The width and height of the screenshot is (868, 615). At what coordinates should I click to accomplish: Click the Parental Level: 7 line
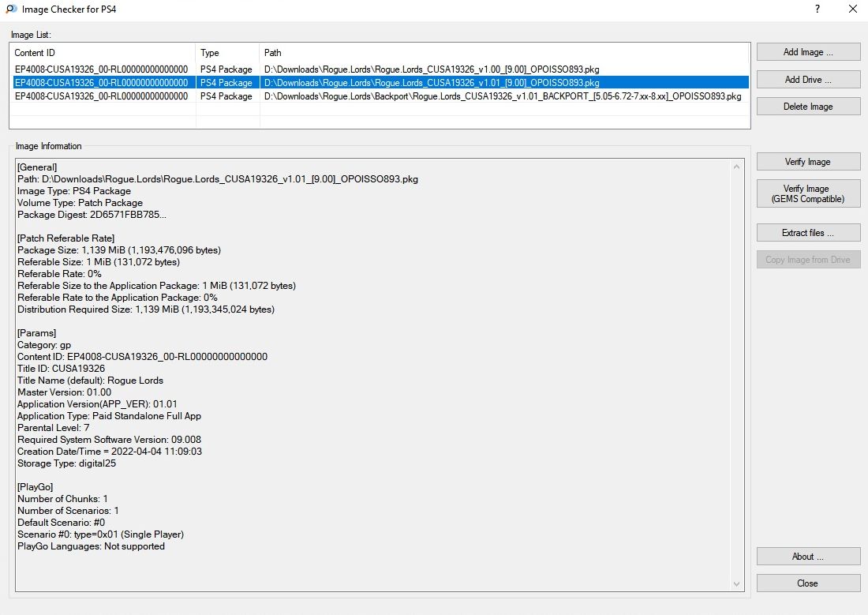click(x=53, y=428)
